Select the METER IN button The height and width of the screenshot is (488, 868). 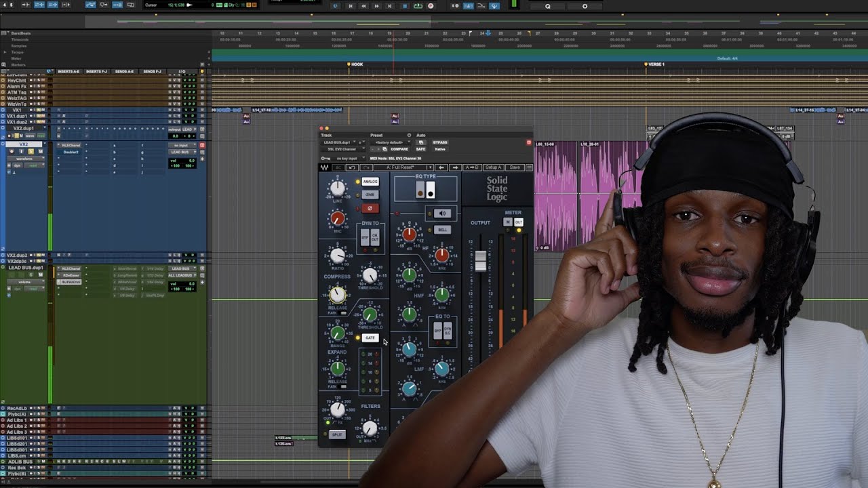point(508,222)
